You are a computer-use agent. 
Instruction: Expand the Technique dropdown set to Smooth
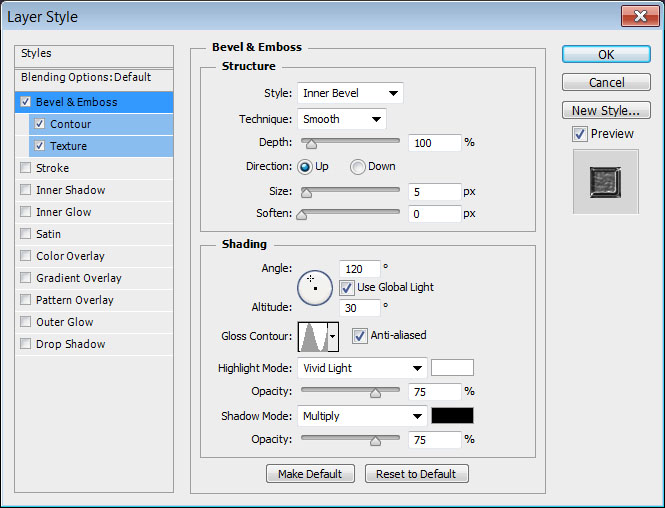[342, 119]
